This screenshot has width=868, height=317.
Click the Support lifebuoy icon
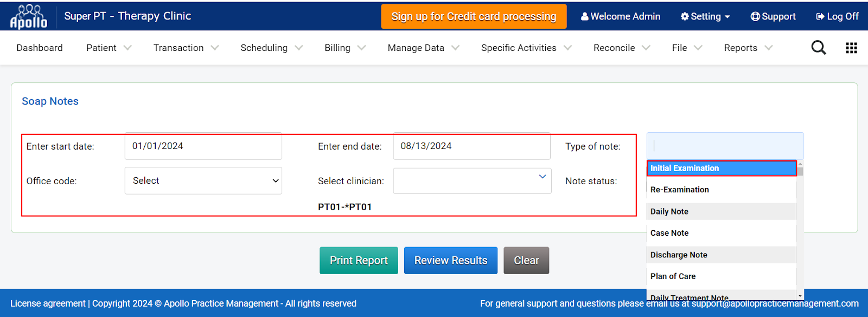tap(755, 16)
